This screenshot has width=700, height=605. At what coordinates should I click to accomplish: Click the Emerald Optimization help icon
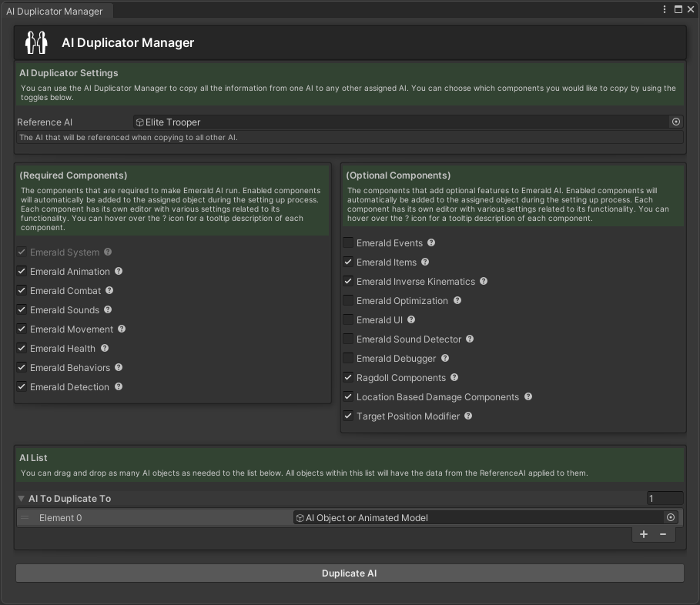[x=457, y=300]
